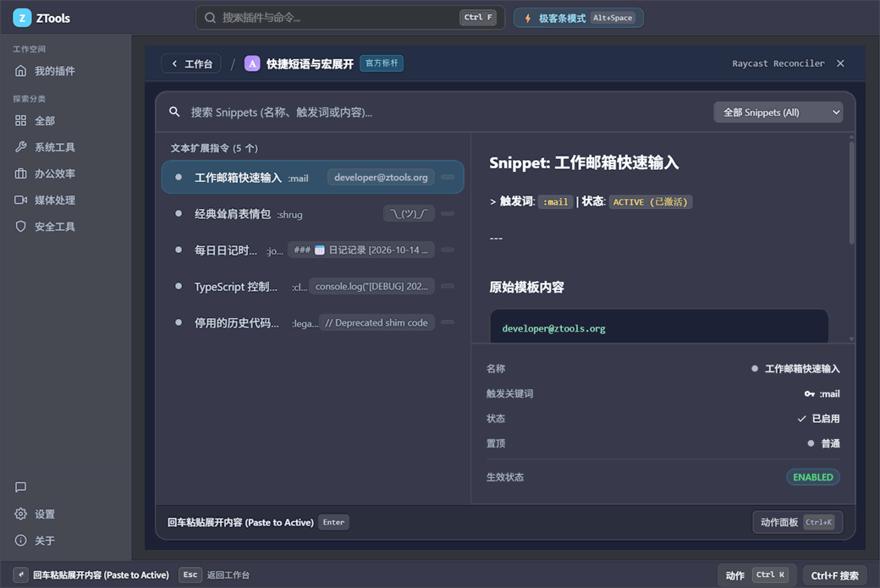Toggle switch for 经典耸肩表情包 snippet
This screenshot has width=880, height=588.
coord(448,214)
